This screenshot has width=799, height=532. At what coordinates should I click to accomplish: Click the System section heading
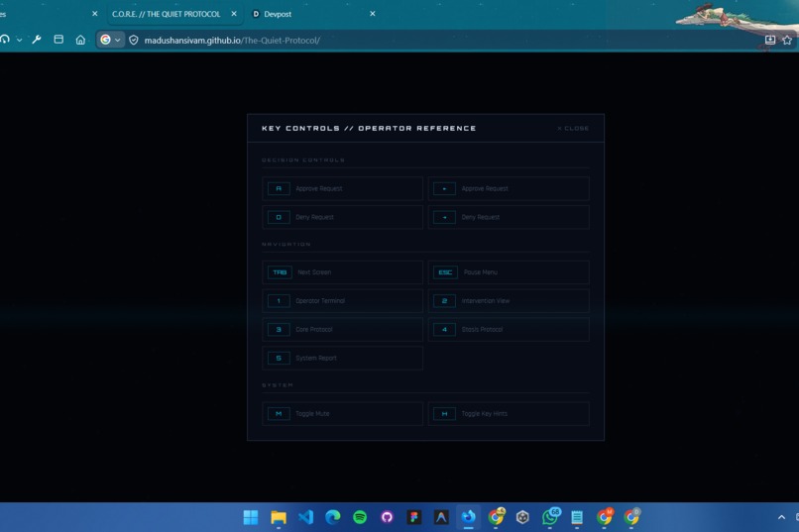click(278, 385)
